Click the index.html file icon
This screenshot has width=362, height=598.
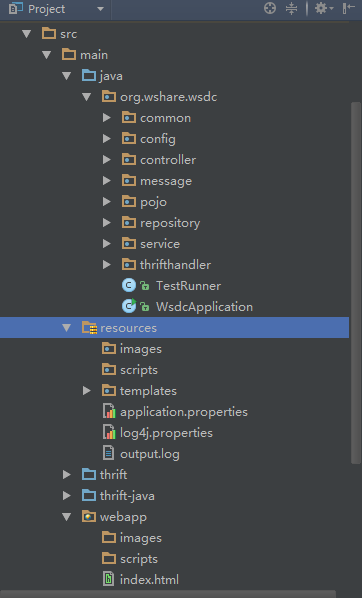[109, 579]
